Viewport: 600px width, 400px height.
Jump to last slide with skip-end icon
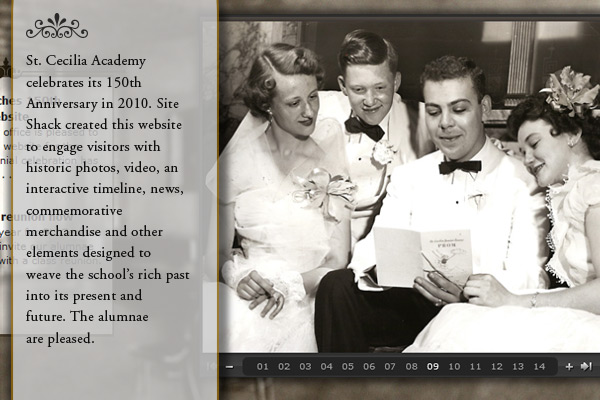pos(586,366)
